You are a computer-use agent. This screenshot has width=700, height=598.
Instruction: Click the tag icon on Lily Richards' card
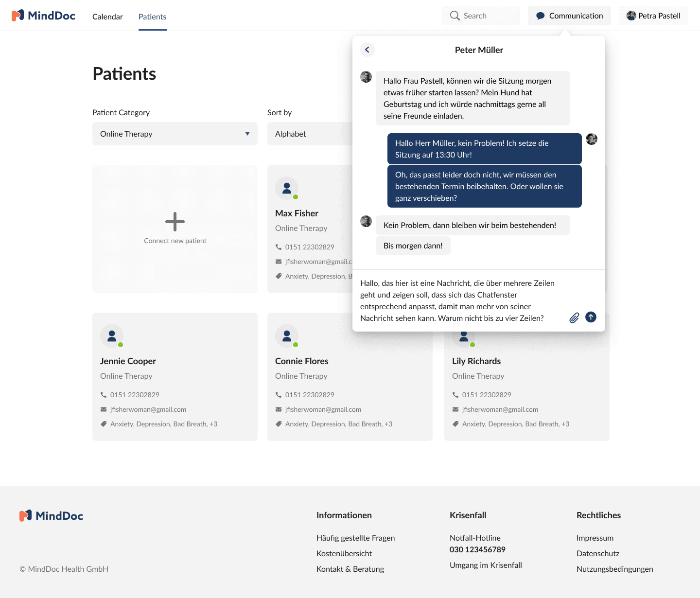455,424
